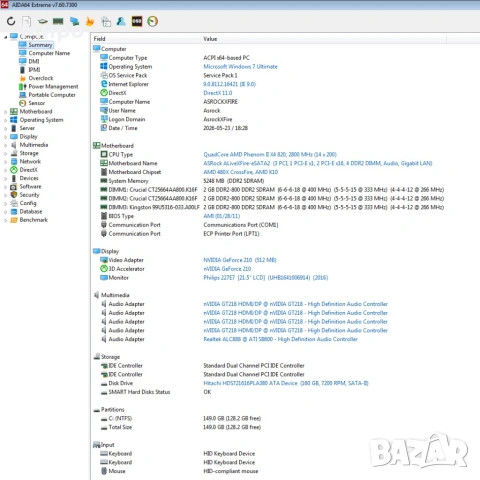This screenshot has height=480, width=480.
Task: Select the SMART Hard Disks Status row
Action: click(155, 392)
